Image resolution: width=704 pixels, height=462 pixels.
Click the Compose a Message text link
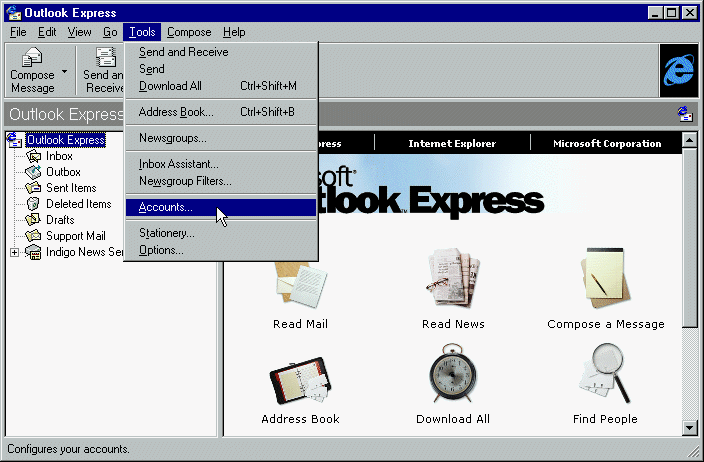[606, 324]
